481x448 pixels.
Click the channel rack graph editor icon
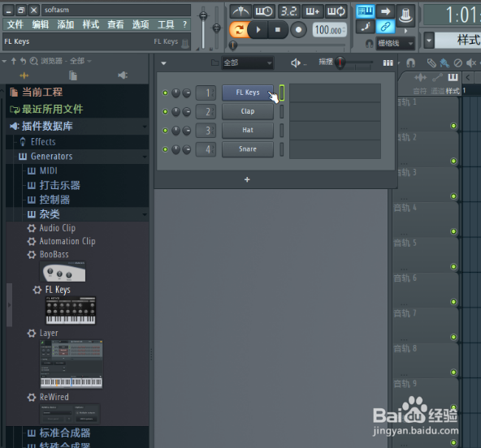point(388,63)
